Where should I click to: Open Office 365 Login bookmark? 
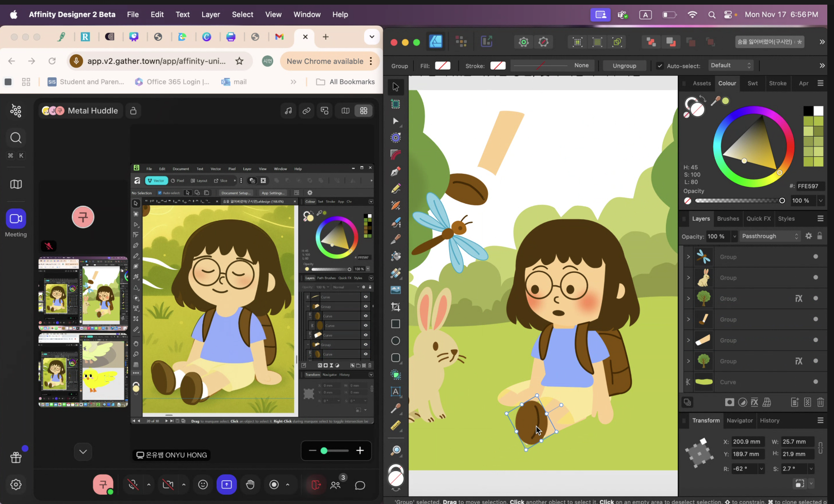[172, 82]
